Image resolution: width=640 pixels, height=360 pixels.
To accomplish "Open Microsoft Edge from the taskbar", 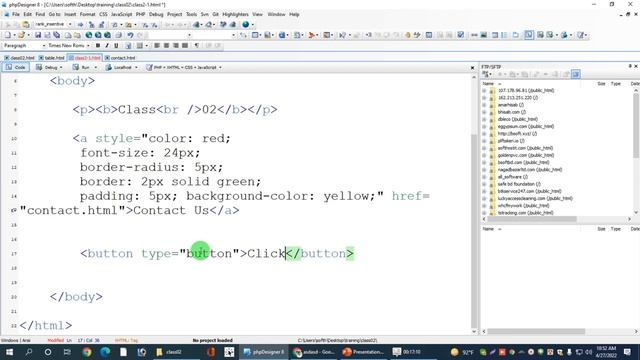I will tap(105, 352).
